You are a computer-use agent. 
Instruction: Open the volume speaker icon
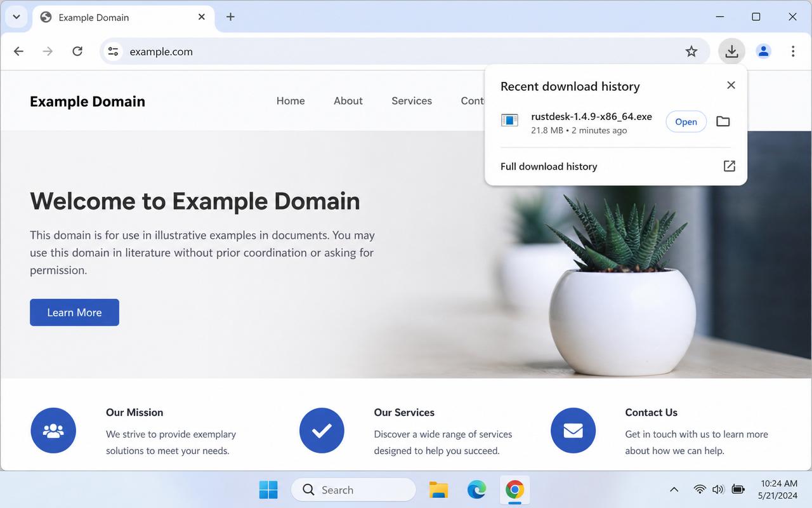click(x=718, y=490)
